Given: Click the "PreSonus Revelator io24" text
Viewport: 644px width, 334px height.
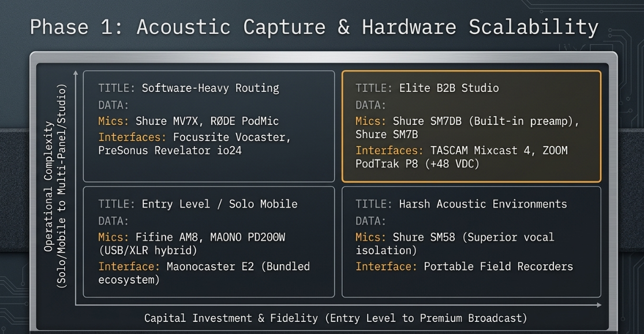Looking at the screenshot, I should pyautogui.click(x=170, y=151).
